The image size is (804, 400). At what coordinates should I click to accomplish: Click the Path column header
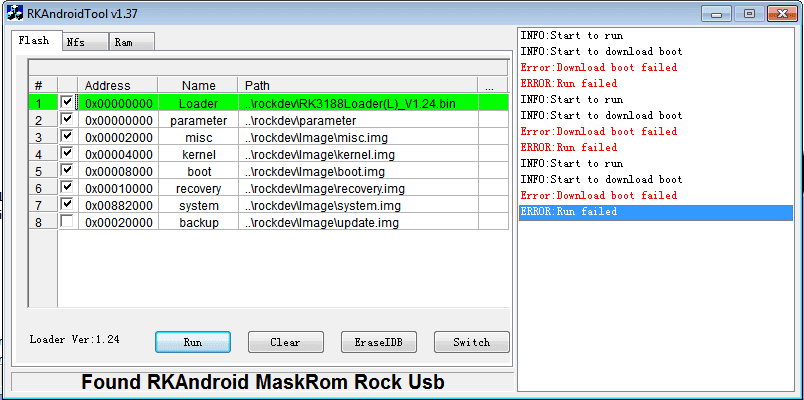(358, 85)
